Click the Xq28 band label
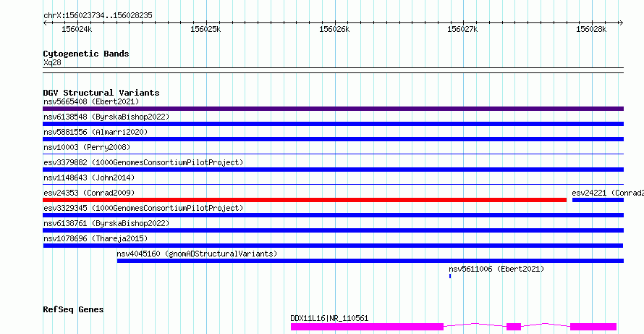The height and width of the screenshot is (334, 644). click(x=52, y=62)
